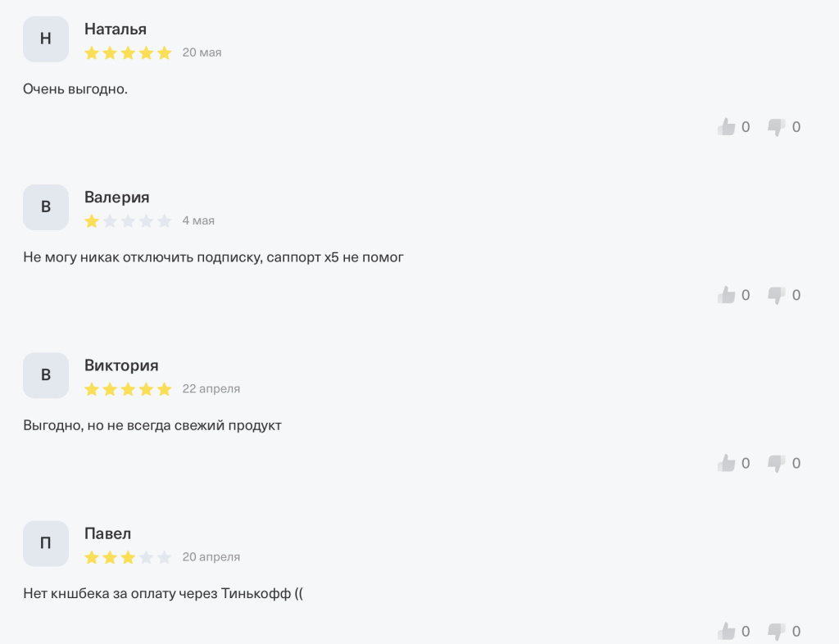Select Виктория's avatar tile

tap(46, 375)
